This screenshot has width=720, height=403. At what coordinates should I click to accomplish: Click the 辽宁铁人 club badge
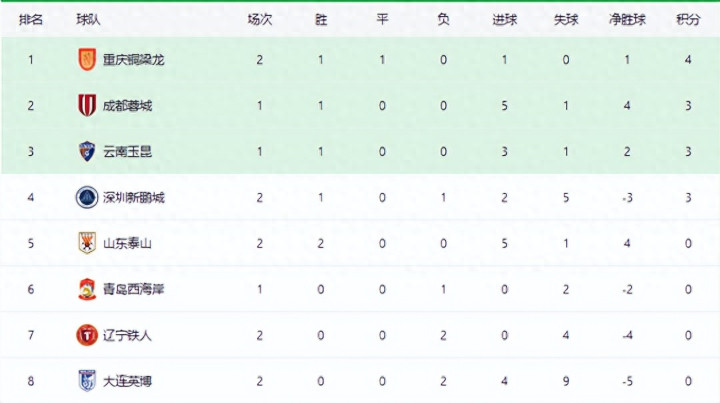click(x=87, y=335)
